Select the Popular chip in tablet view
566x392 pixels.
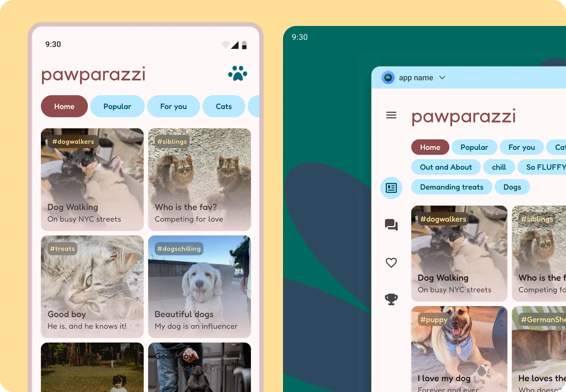point(475,147)
